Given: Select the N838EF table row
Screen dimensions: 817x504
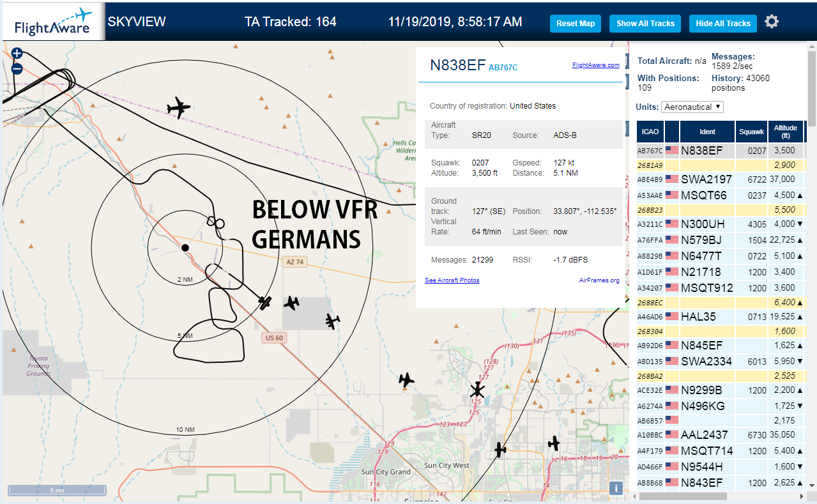Looking at the screenshot, I should tap(721, 151).
